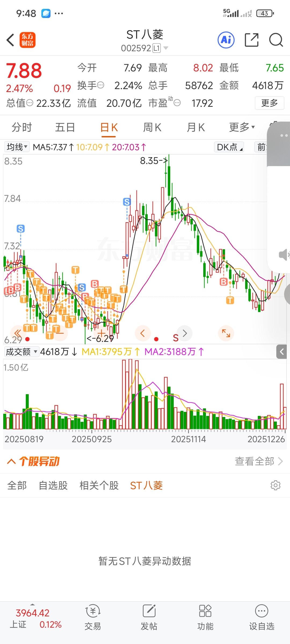Viewport: 290px width, 644px height.
Task: Tap the 8.35 high price label
Action: click(x=154, y=161)
